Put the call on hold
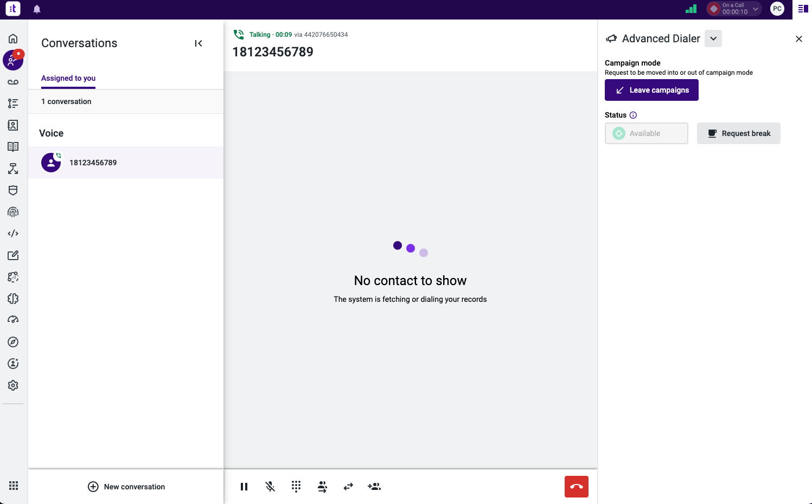 point(244,487)
